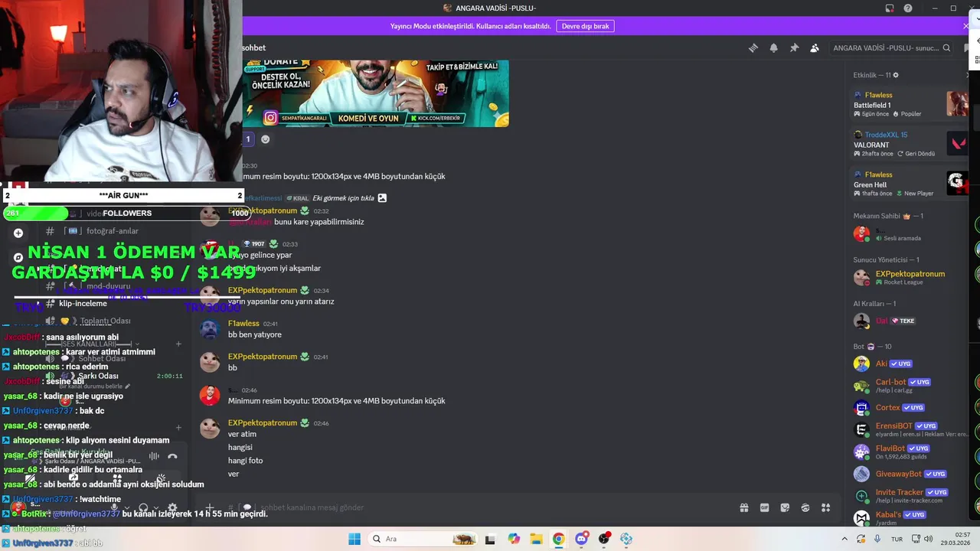This screenshot has height=551, width=980.
Task: Click 'Eki görmek için tıkla' link
Action: tap(343, 197)
